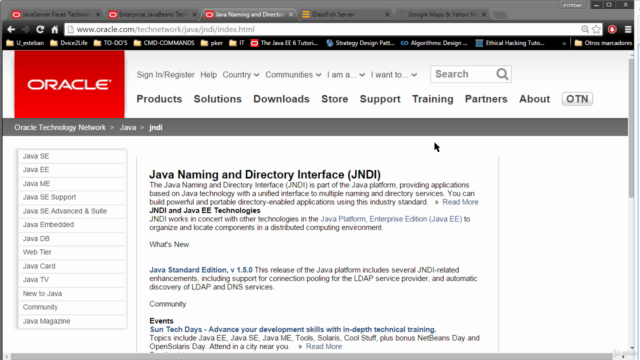Open the TO-DO'S bookmark folder
This screenshot has width=640, height=360.
tap(111, 43)
